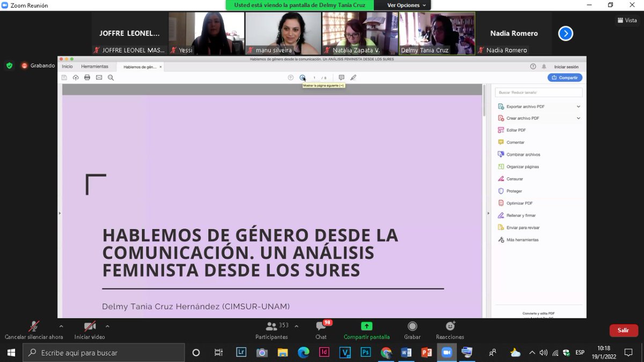Open Photoshop from the taskbar
644x362 pixels.
[365, 352]
